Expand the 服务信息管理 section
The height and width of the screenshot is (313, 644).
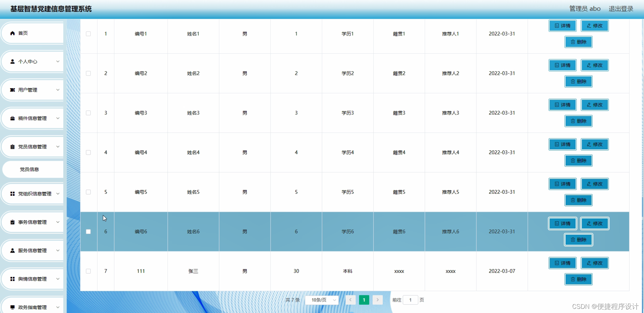point(58,250)
